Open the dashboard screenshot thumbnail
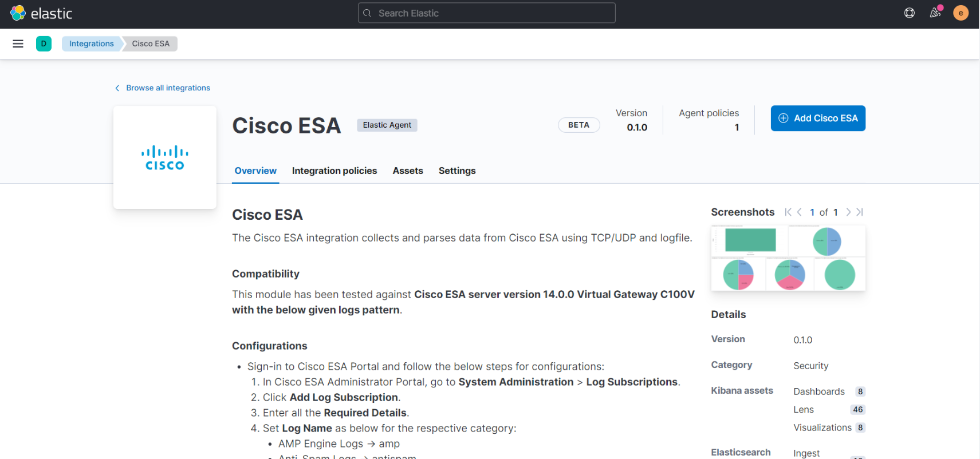Viewport: 980px width, 459px height. click(x=788, y=258)
